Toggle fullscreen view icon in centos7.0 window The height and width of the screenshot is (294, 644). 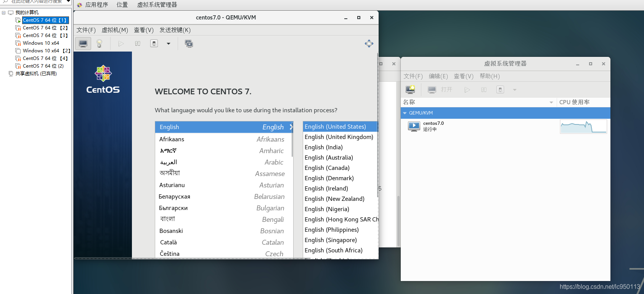coord(369,44)
